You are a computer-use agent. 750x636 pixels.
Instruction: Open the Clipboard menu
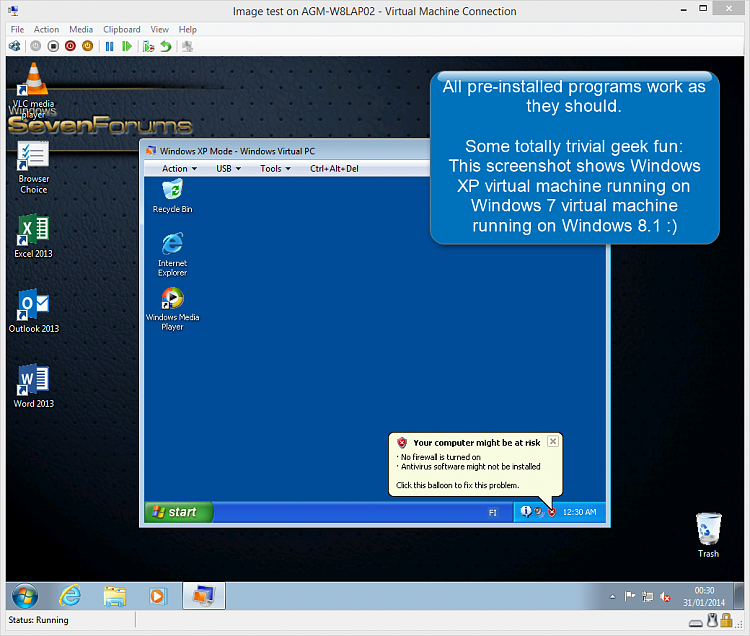point(122,29)
